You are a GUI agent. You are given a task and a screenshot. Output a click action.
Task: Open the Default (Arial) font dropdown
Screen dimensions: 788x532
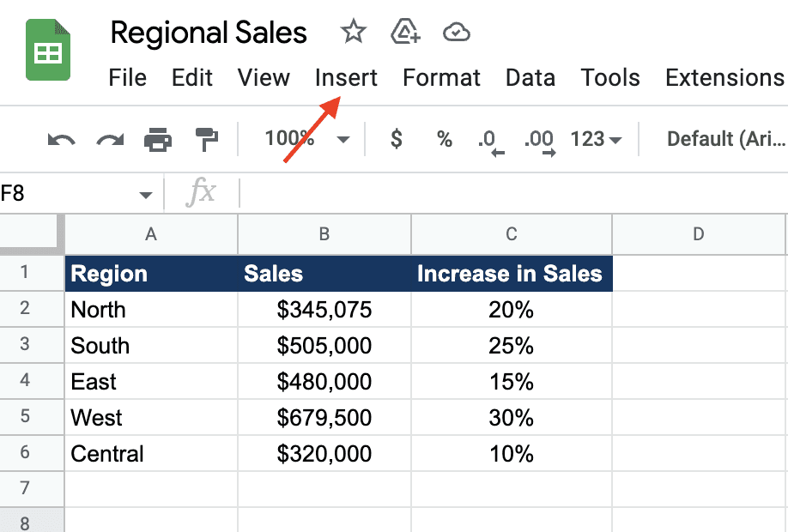point(725,139)
